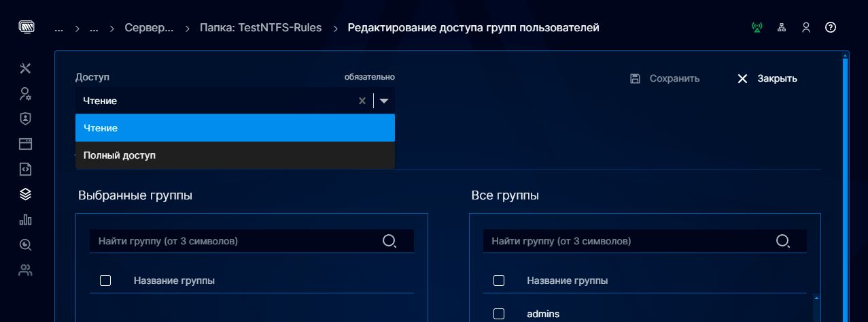
Task: Go to Папка: TestNTFS-Rules breadcrumb
Action: [260, 28]
